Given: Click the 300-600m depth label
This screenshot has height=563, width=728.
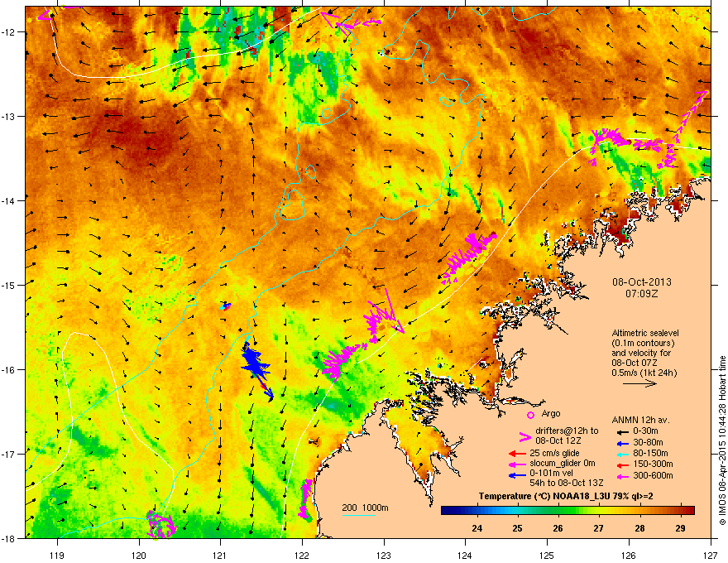Looking at the screenshot, I should (653, 476).
